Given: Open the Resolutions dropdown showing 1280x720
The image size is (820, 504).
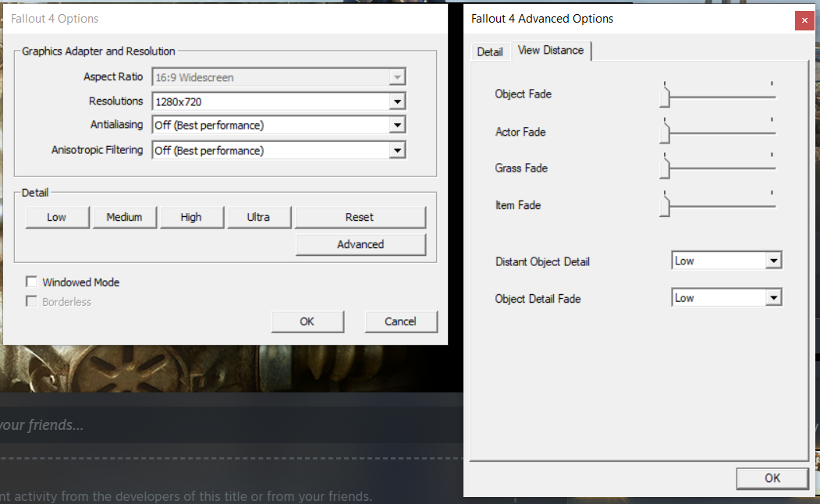Looking at the screenshot, I should (397, 101).
